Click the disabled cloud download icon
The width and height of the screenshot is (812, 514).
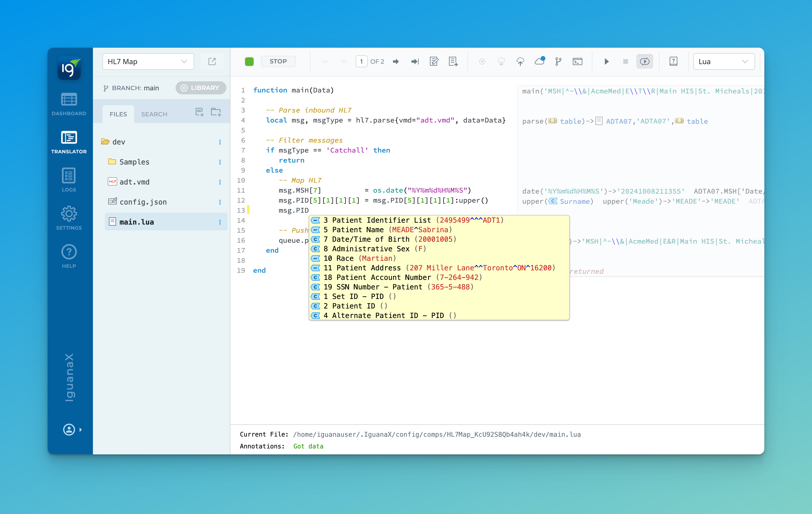point(501,62)
